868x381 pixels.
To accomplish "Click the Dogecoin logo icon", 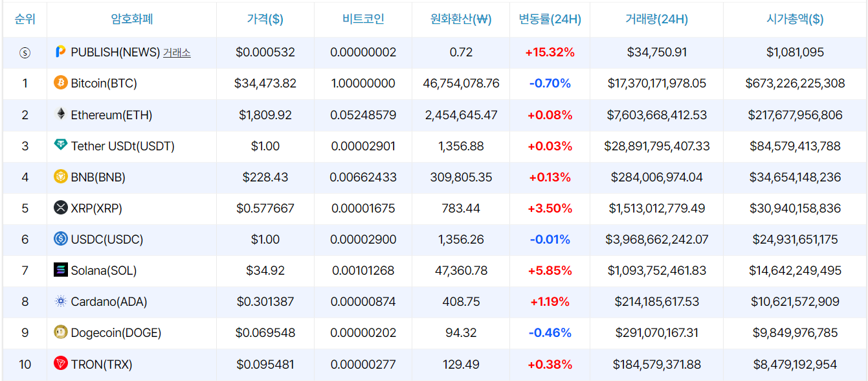I will click(60, 332).
